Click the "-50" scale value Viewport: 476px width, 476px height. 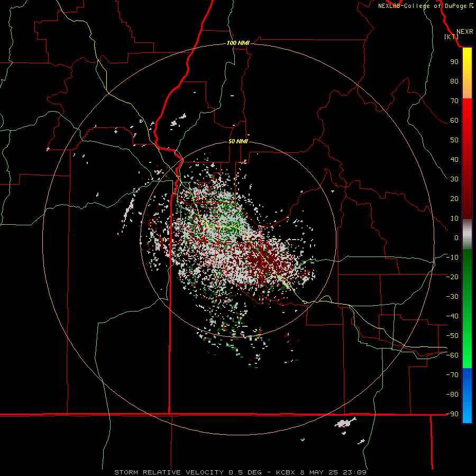(x=452, y=336)
